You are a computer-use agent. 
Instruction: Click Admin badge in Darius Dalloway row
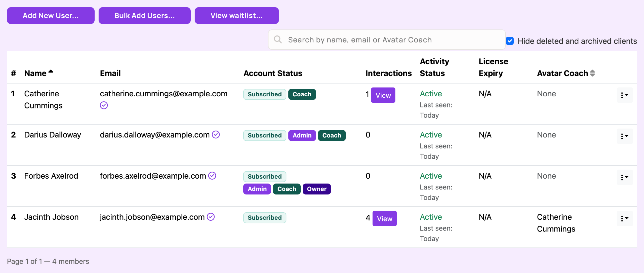click(302, 135)
